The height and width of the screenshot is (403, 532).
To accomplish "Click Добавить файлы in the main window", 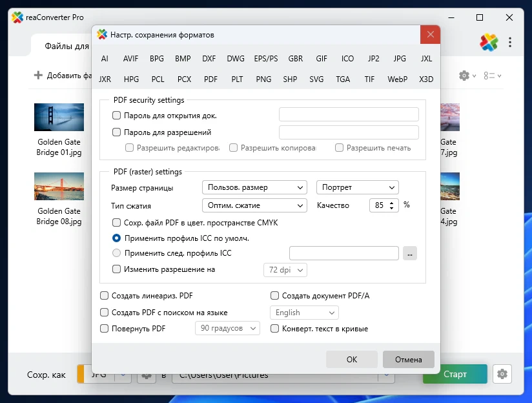I will click(63, 75).
